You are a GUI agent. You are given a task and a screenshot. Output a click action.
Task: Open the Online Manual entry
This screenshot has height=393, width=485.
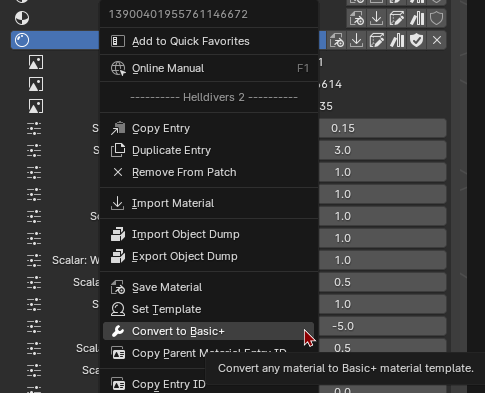tap(209, 68)
